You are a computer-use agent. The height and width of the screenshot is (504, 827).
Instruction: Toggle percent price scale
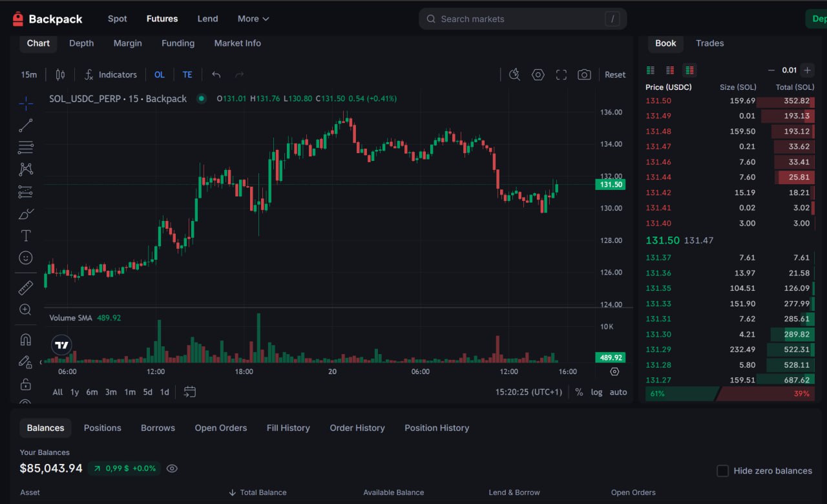(579, 392)
